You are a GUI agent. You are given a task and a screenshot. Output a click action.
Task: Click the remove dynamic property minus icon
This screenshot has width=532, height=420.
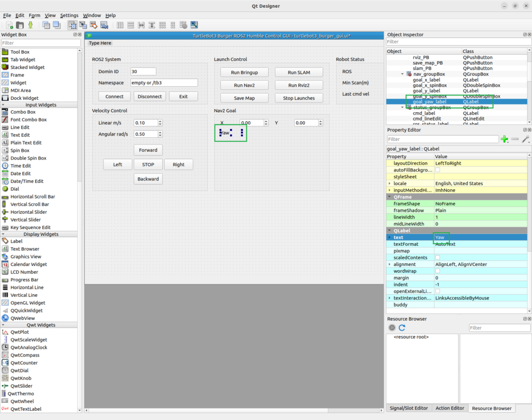(x=515, y=139)
